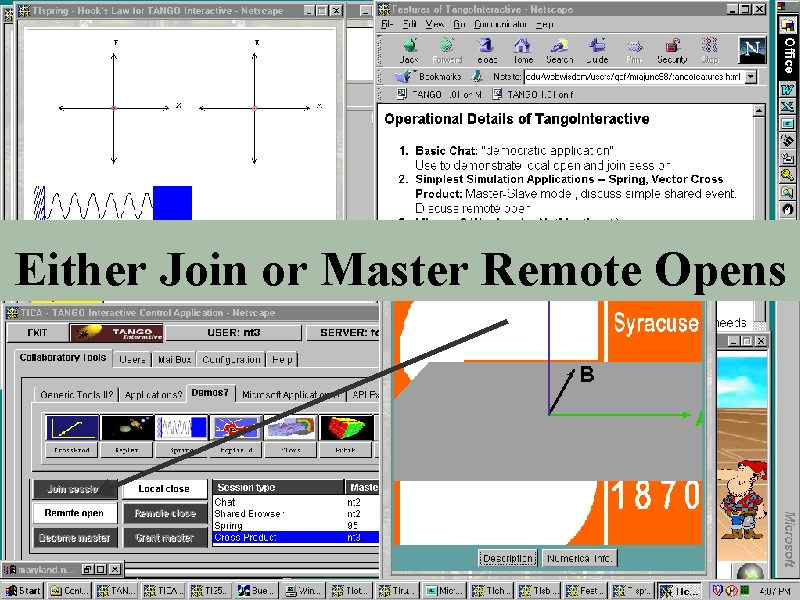The image size is (800, 600).
Task: Open the Edit menu in Features Netscape window
Action: pos(410,24)
